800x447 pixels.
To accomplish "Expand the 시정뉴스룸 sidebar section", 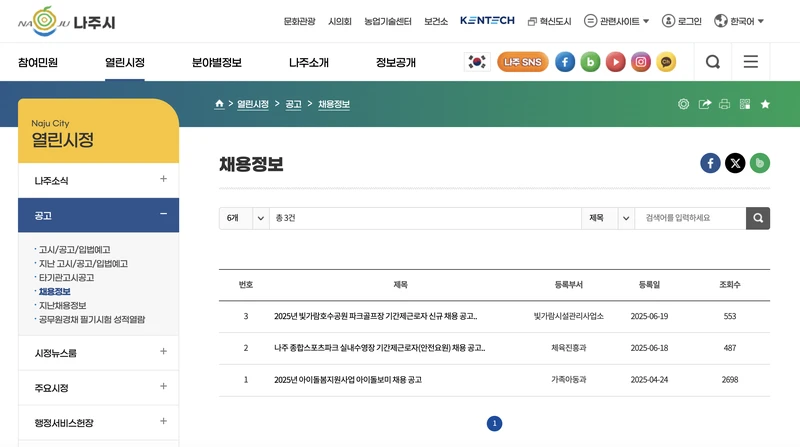I will point(98,353).
